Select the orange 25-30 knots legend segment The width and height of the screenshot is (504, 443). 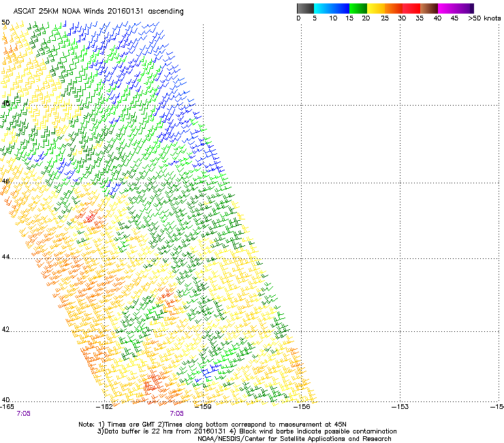click(394, 8)
